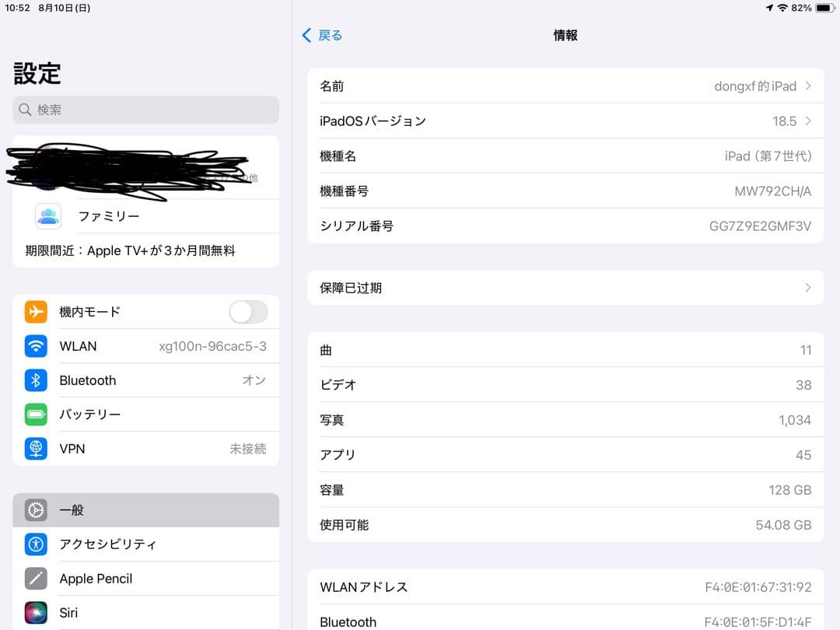Open WLAN settings via the blue Wi-Fi icon
Screen dimensions: 840x630
(36, 346)
